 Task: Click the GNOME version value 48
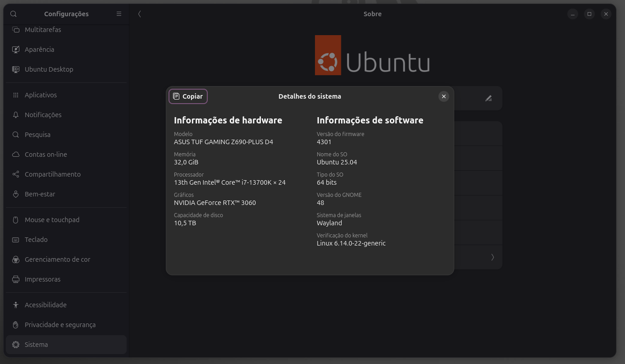(x=320, y=203)
